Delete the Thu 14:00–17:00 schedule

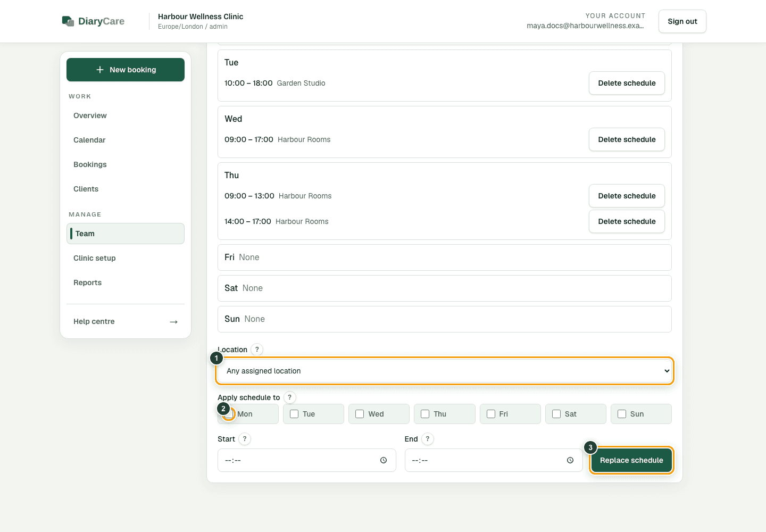click(627, 221)
